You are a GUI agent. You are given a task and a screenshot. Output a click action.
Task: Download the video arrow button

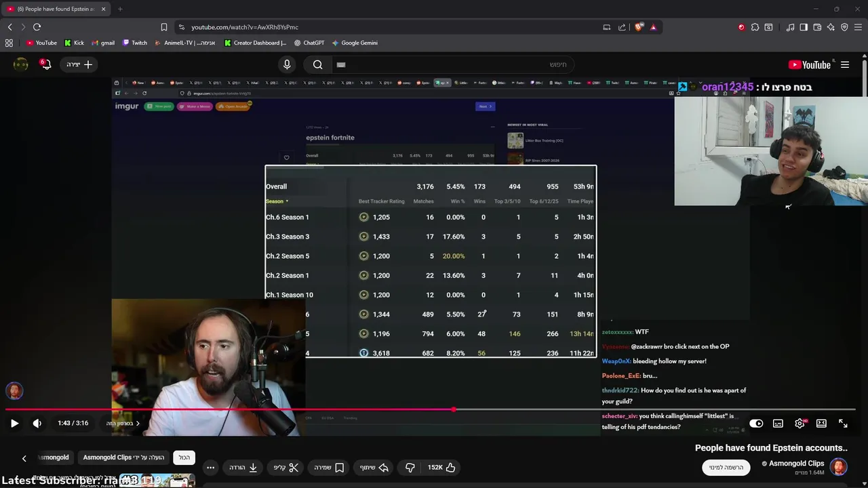point(243,467)
